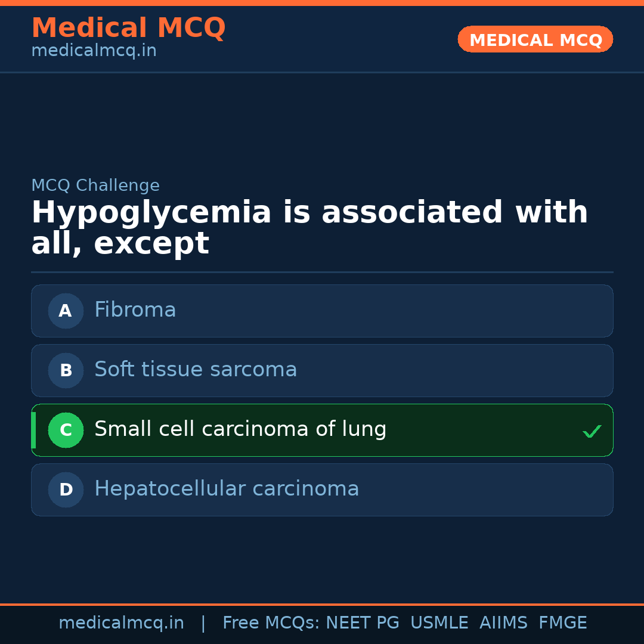644x644 pixels.
Task: Select Hepatocellular carcinoma answer text
Action: pos(227,489)
